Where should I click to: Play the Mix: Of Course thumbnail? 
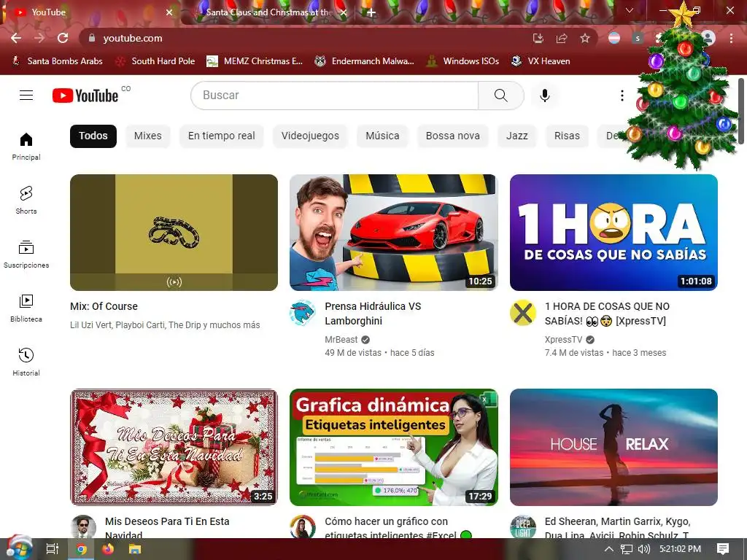(x=174, y=233)
